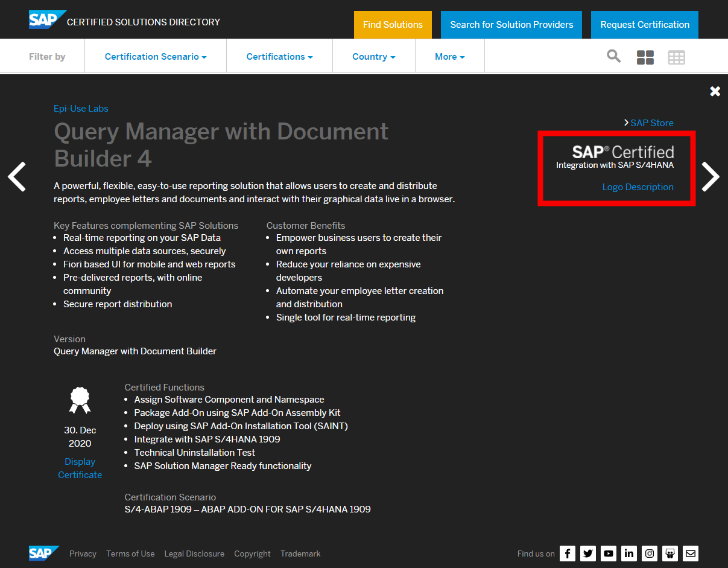Open the Country filter dropdown
The width and height of the screenshot is (728, 568).
click(x=374, y=57)
